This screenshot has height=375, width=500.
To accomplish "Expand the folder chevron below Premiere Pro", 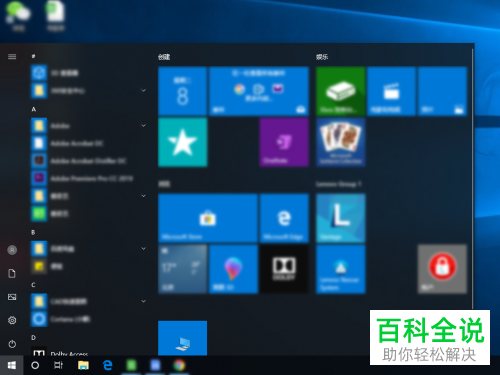I will click(144, 196).
